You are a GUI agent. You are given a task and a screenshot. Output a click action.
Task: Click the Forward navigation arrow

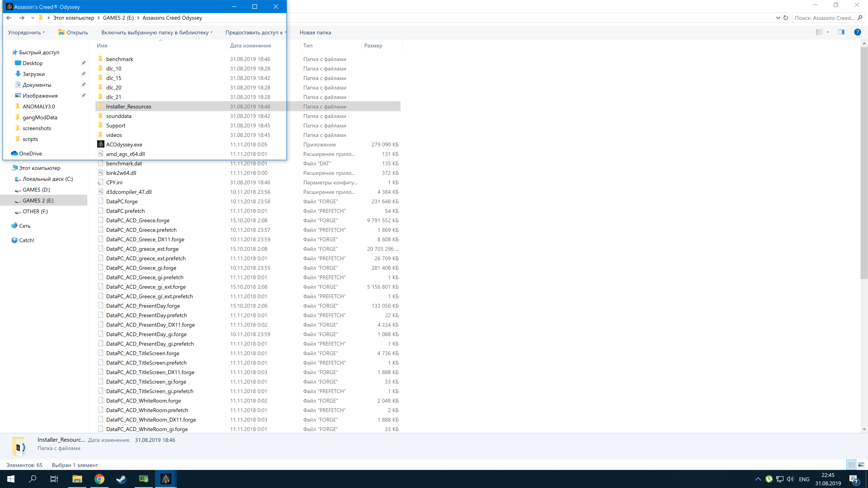pos(22,18)
